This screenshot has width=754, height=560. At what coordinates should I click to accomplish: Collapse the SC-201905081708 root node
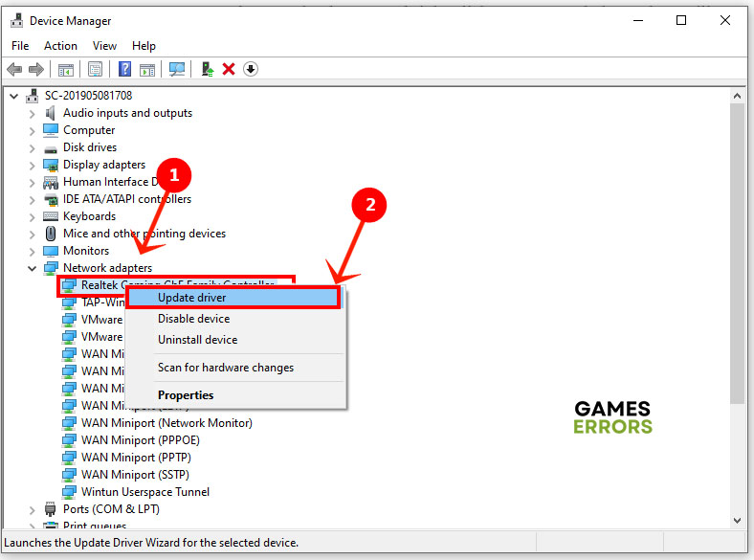(14, 97)
